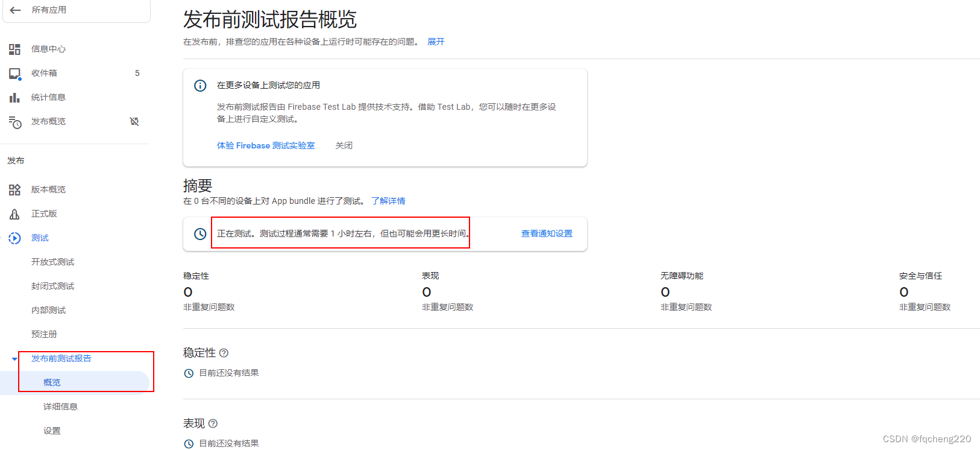Click the 版本概览 grid icon
This screenshot has width=980, height=450.
[x=14, y=190]
